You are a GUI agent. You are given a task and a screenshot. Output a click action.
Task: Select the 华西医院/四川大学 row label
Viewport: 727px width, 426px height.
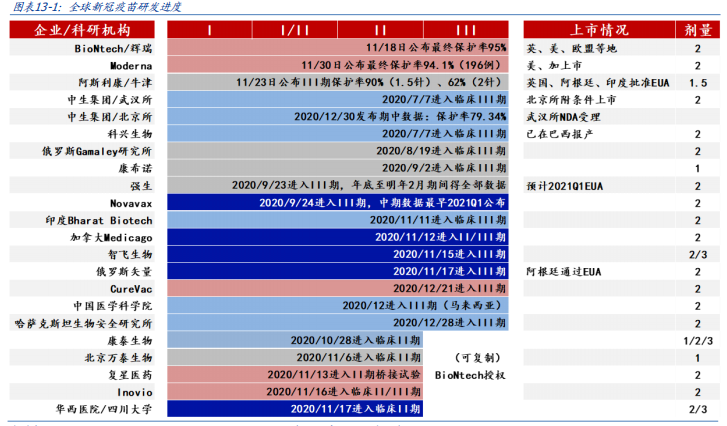(104, 409)
